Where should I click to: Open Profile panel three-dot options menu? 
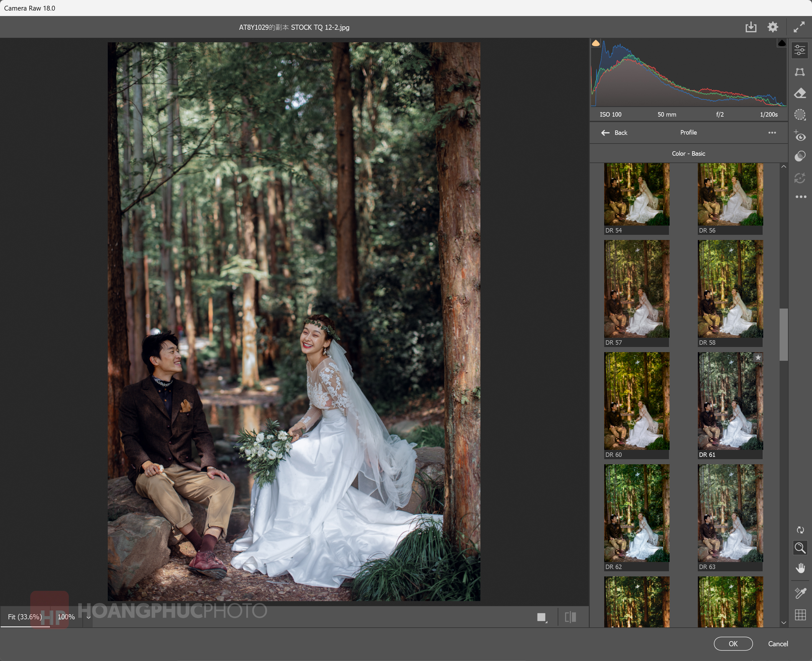772,133
